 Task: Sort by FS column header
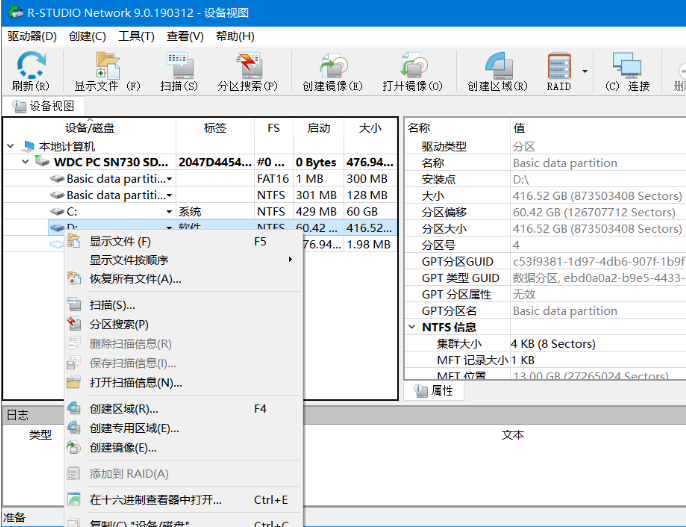pos(274,128)
